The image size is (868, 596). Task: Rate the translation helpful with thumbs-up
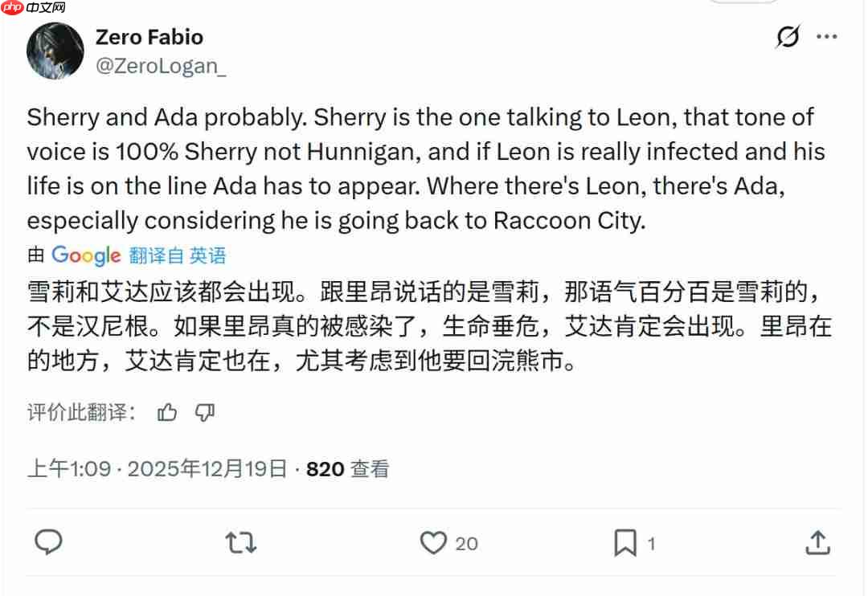coord(167,412)
